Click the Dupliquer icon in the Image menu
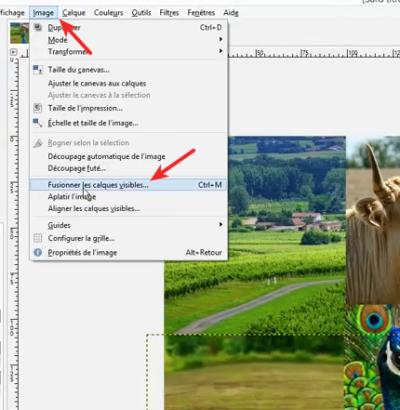 click(38, 27)
